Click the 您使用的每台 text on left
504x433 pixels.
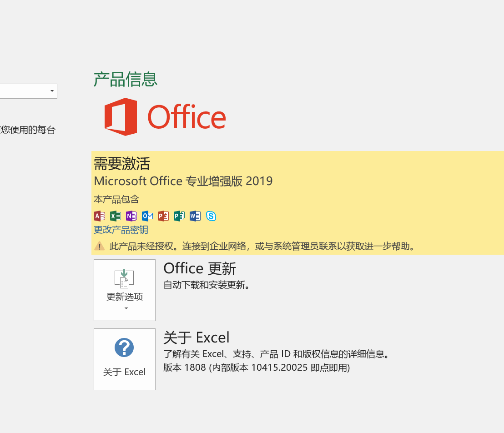[x=28, y=130]
